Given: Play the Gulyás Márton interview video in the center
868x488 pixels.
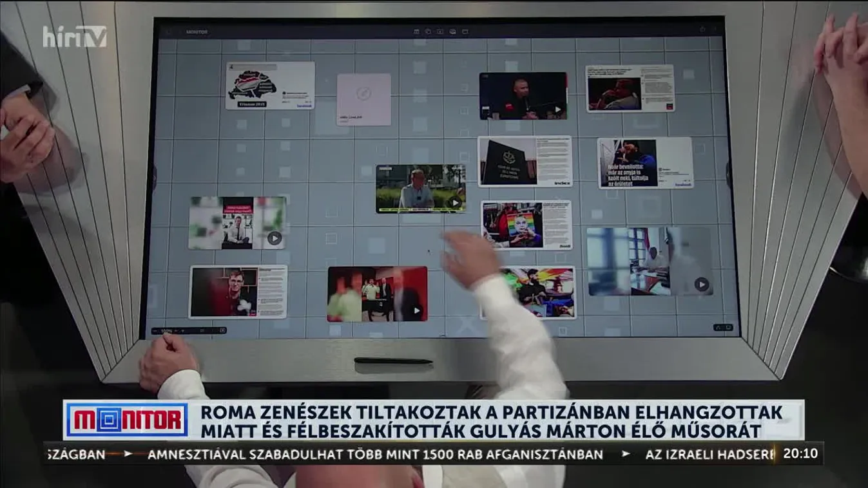Looking at the screenshot, I should pyautogui.click(x=456, y=202).
